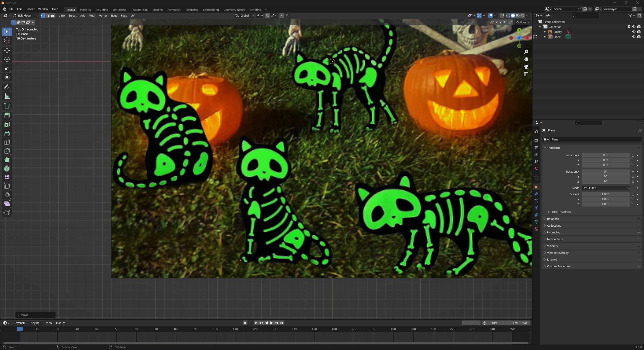The image size is (644, 350).
Task: Click the current frame field showing 1
Action: tap(471, 323)
